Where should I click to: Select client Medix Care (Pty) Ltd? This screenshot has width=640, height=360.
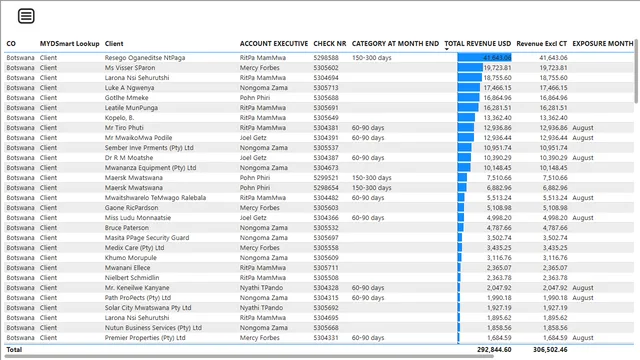pyautogui.click(x=134, y=248)
